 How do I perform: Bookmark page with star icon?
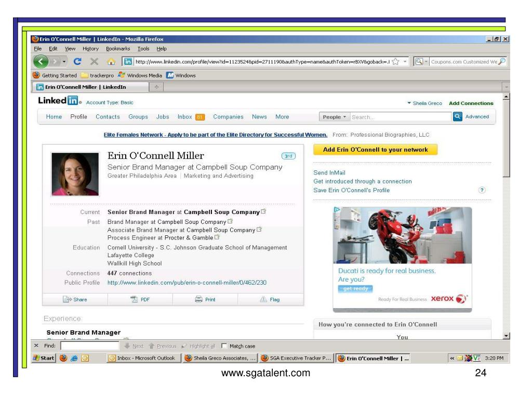click(395, 62)
